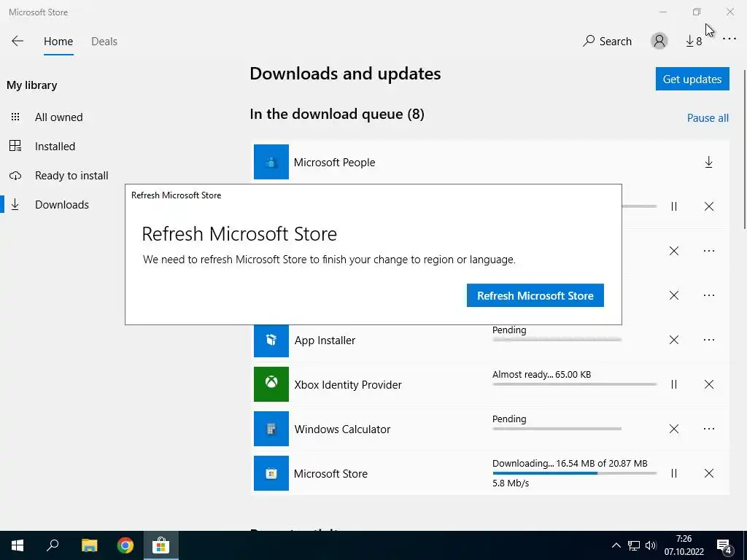747x560 pixels.
Task: Open File Explorer from taskbar
Action: [x=89, y=545]
